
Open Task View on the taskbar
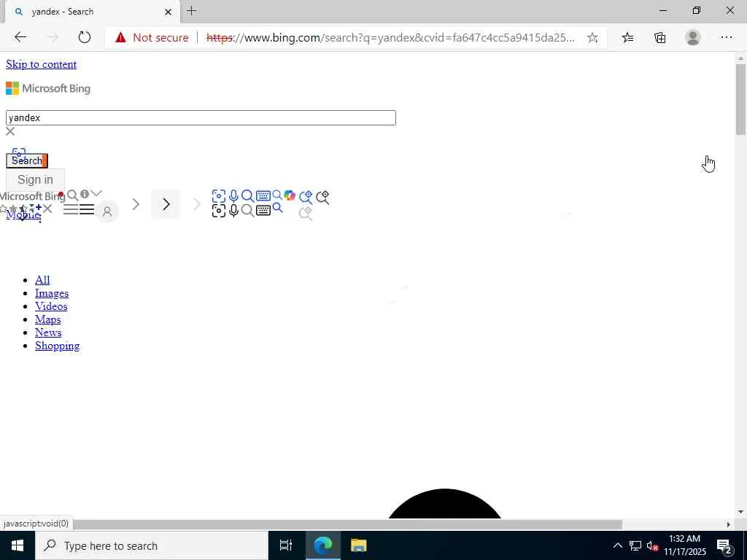pyautogui.click(x=286, y=545)
